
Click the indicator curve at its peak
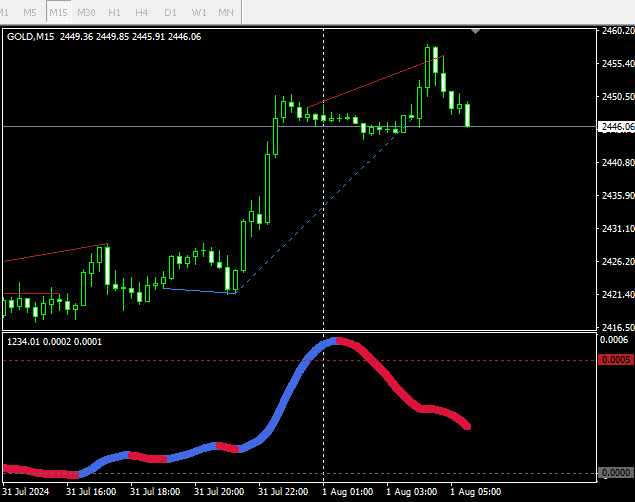[x=334, y=341]
